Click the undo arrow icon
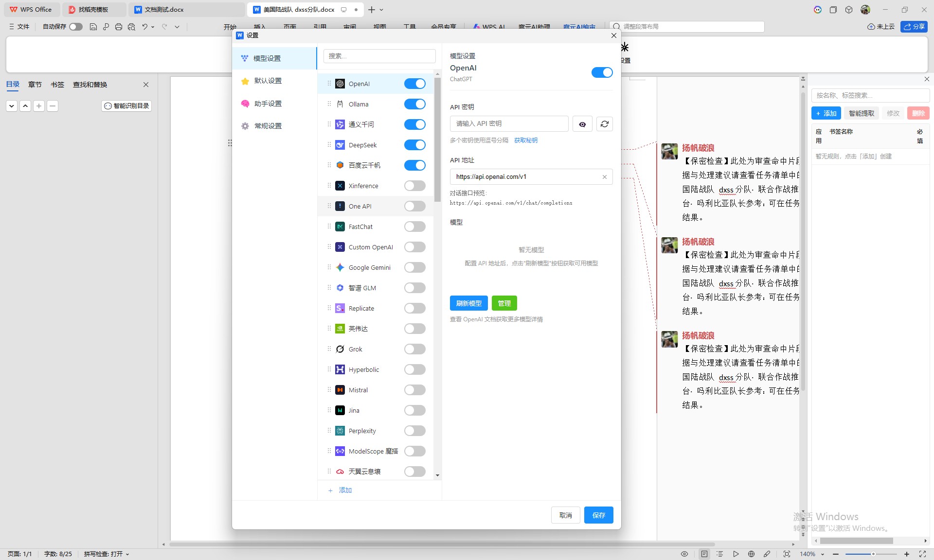 click(144, 27)
